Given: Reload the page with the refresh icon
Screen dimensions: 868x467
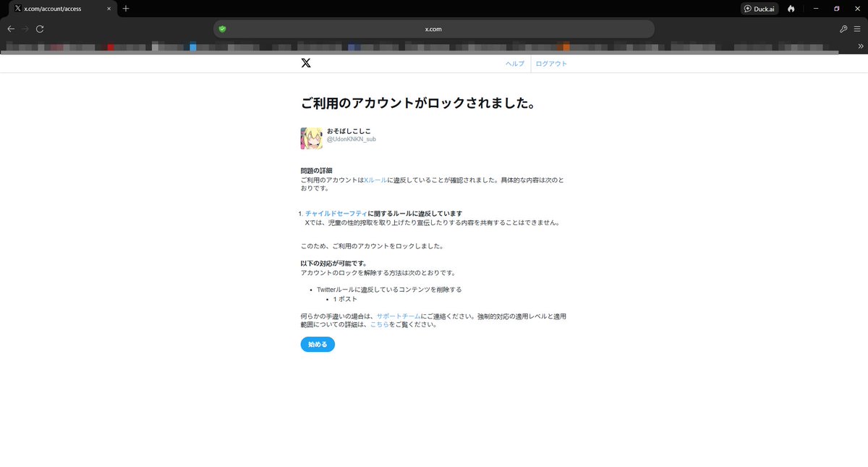Looking at the screenshot, I should click(40, 29).
